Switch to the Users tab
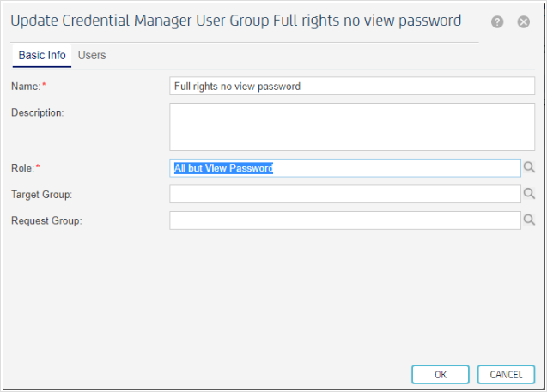This screenshot has width=547, height=392. [92, 56]
